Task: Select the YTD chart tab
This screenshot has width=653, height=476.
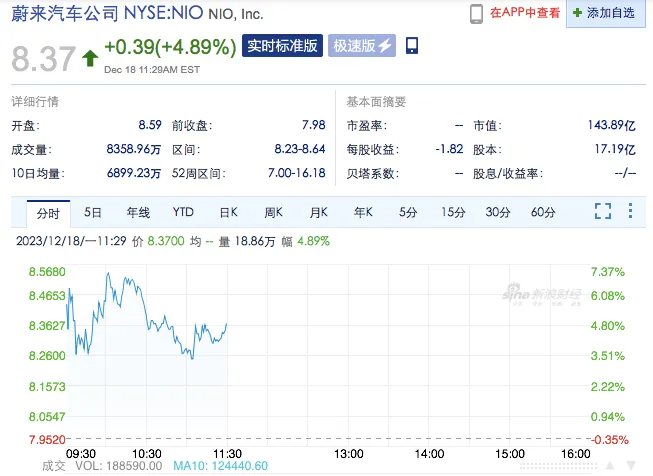Action: (x=183, y=212)
